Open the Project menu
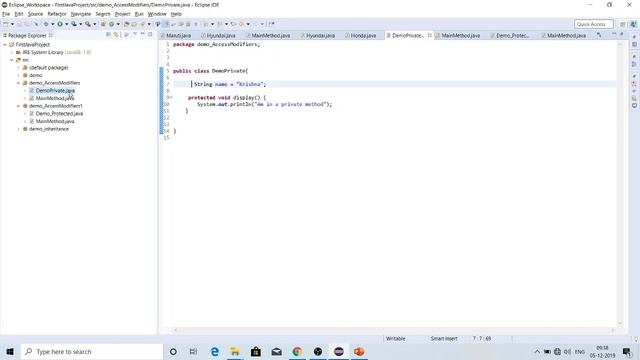The image size is (640, 360). pyautogui.click(x=122, y=14)
